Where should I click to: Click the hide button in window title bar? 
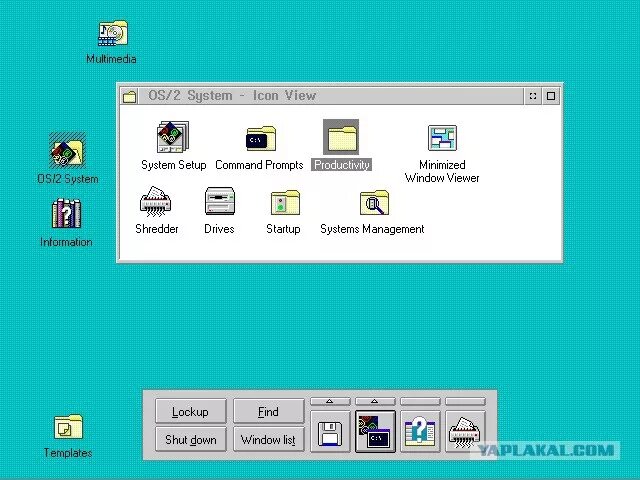tap(533, 96)
